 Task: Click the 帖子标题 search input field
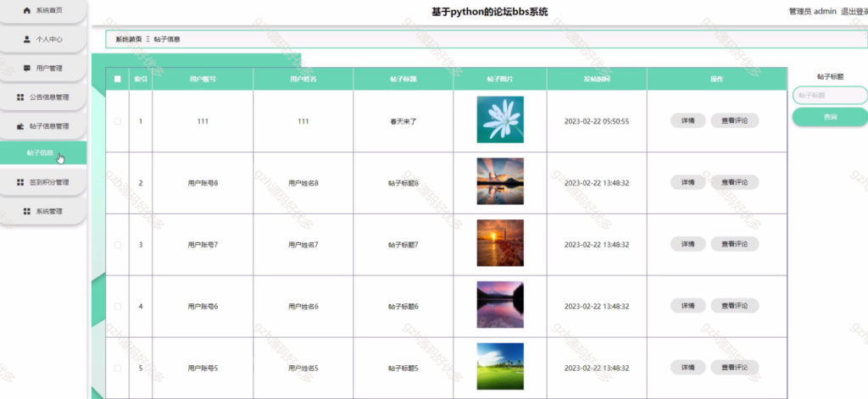(830, 95)
